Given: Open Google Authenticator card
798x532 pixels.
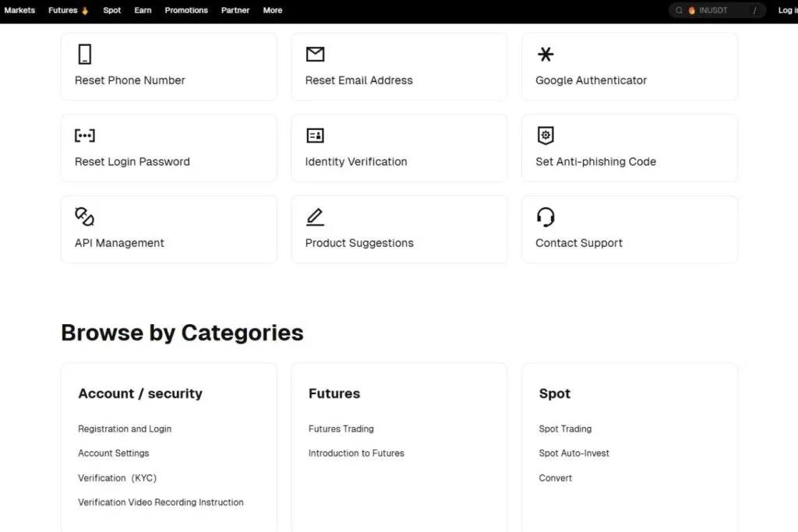Looking at the screenshot, I should click(630, 67).
